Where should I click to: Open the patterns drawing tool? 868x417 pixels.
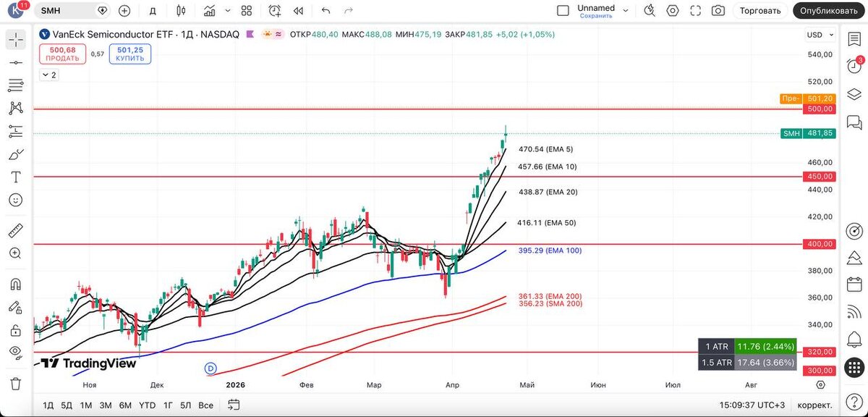pos(16,109)
